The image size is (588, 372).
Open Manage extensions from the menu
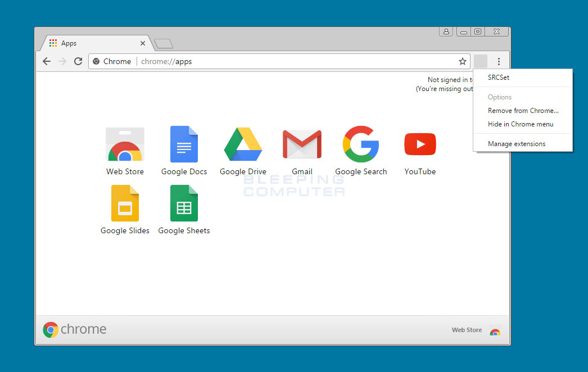coord(523,144)
